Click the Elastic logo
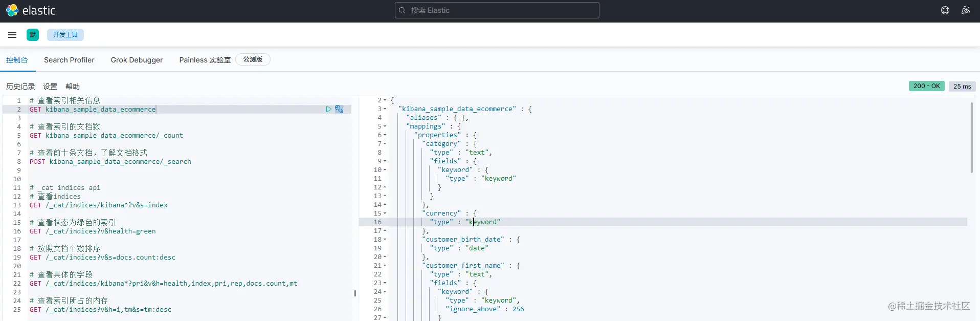The image size is (980, 321). pos(31,10)
